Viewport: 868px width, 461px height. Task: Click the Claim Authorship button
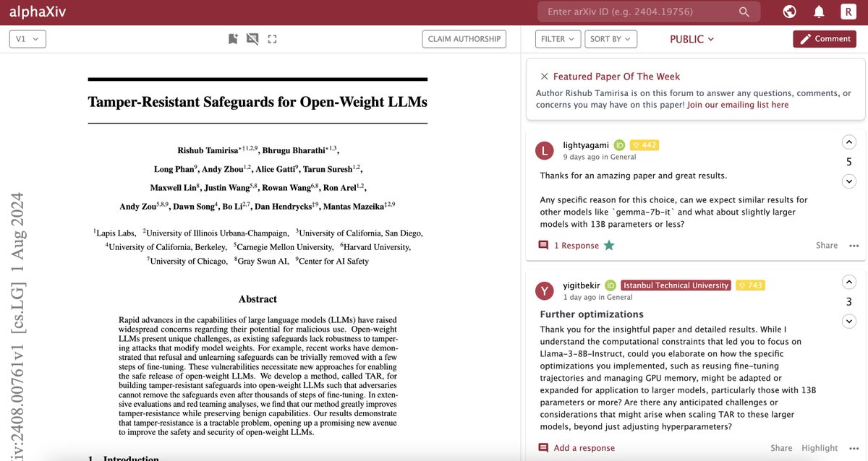[x=464, y=39]
